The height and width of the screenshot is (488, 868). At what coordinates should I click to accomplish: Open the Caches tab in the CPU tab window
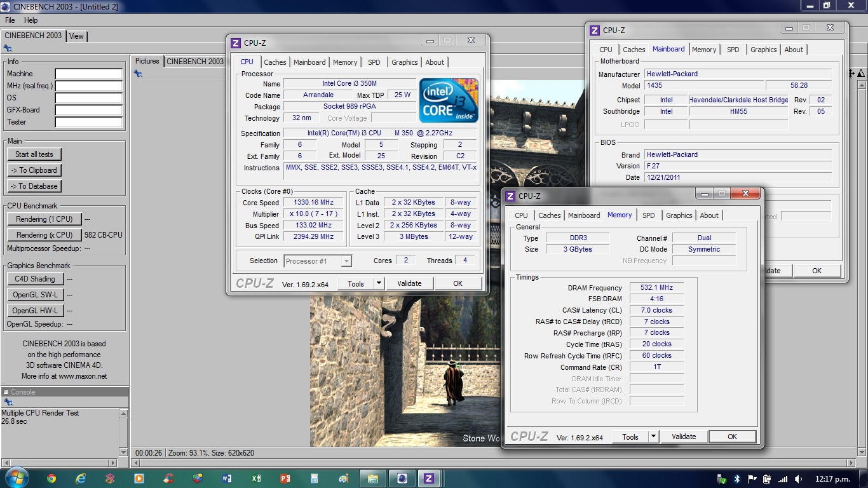point(275,62)
